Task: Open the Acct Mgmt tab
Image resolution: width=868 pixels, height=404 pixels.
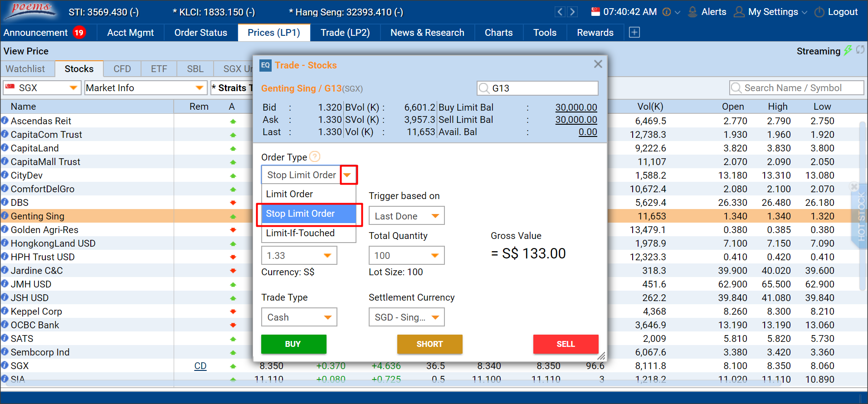Action: (x=131, y=33)
